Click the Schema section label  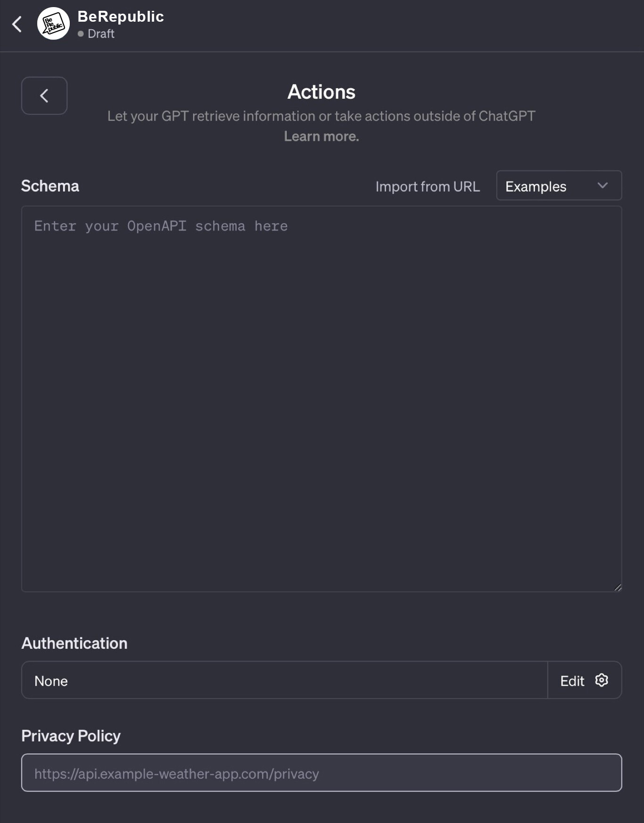point(50,186)
